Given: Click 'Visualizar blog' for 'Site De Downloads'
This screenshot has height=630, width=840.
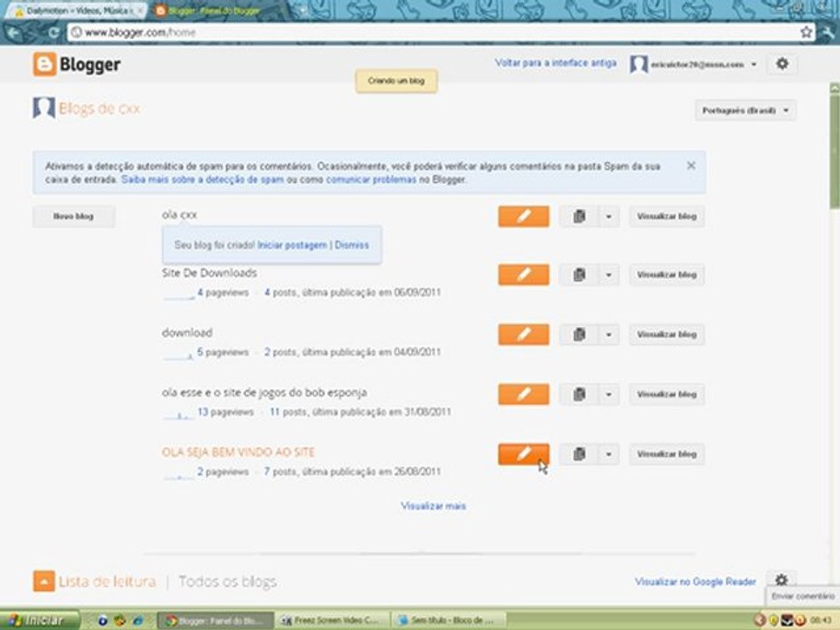Looking at the screenshot, I should [667, 275].
